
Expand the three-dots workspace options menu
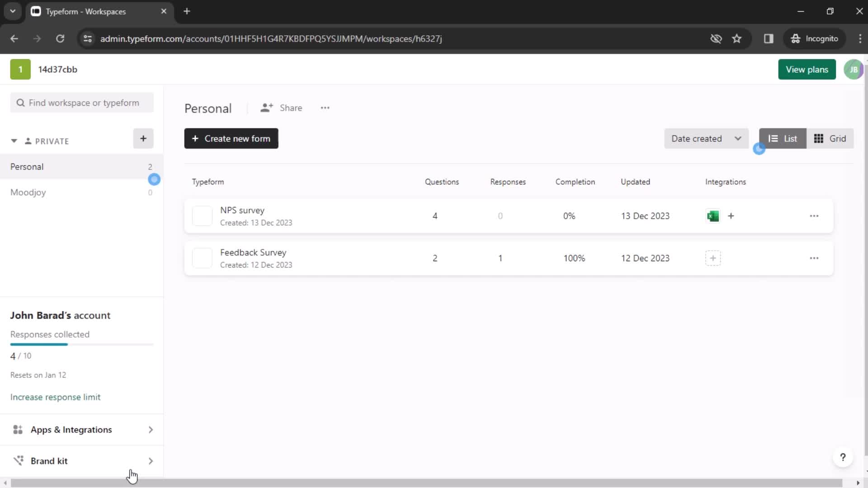(x=325, y=108)
